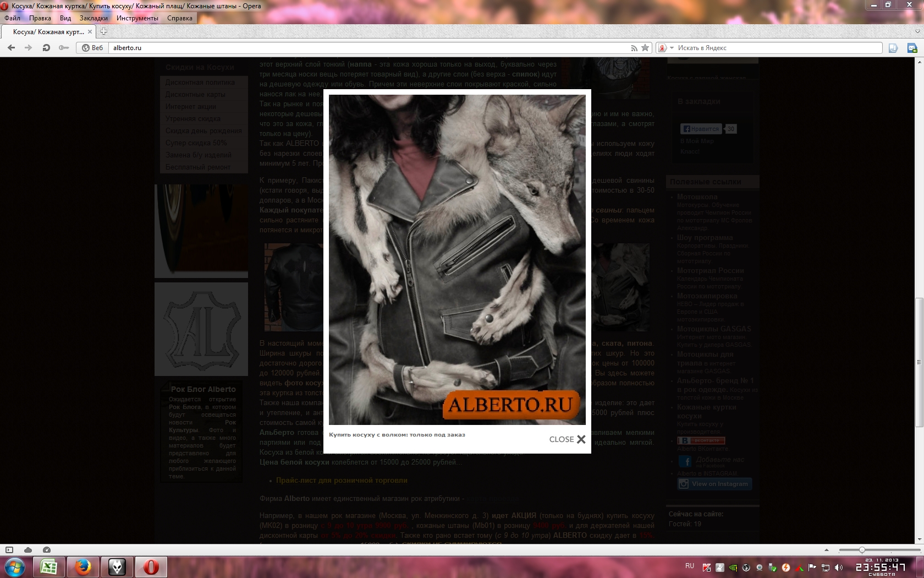Open the Инструменты menu
This screenshot has height=578, width=924.
(x=137, y=18)
